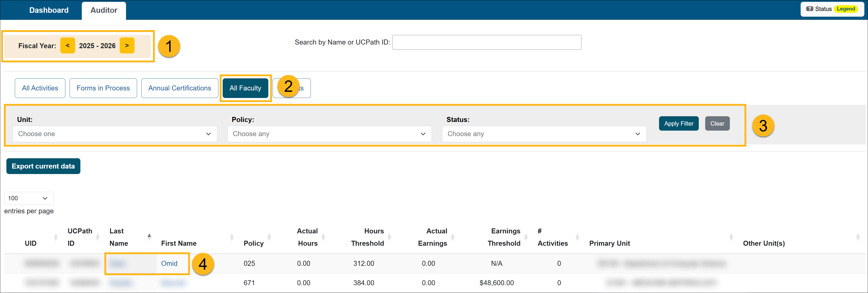Click the Apply Filter button

tap(678, 124)
